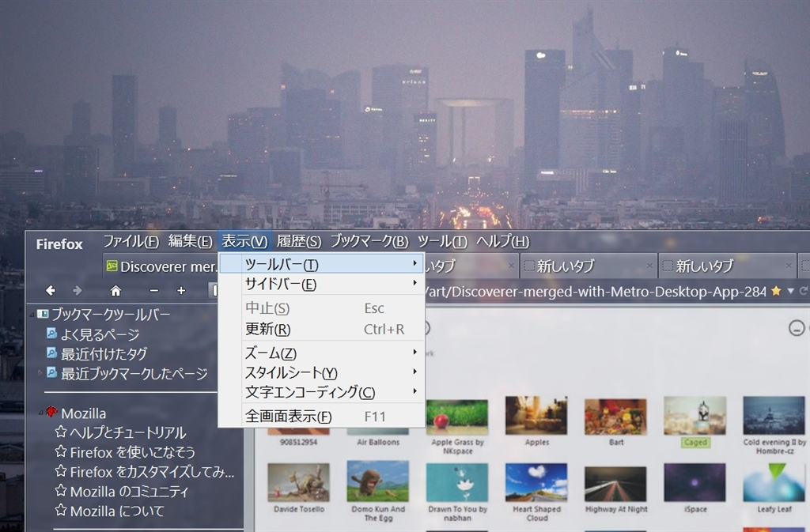Switch to the rightmost full 新しいタブ tab
This screenshot has height=532, width=810.
728,266
